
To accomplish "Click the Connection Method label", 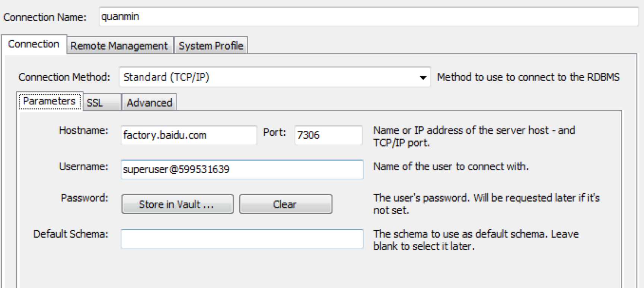I will [64, 77].
